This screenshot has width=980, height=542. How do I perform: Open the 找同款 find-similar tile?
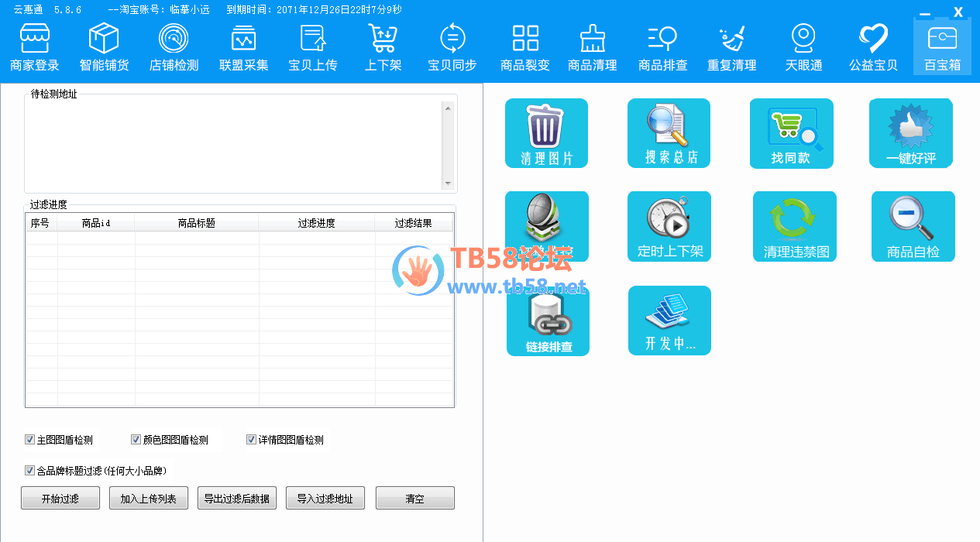coord(792,133)
